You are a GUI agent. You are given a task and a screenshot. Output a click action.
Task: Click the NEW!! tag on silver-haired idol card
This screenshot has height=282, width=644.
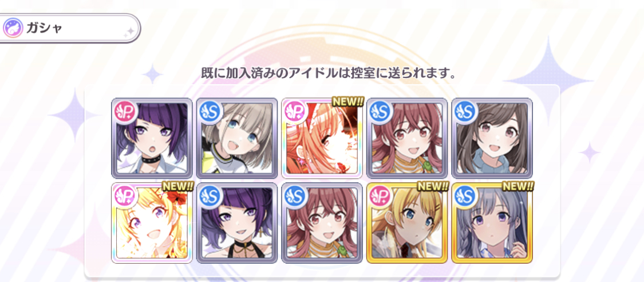coord(518,187)
